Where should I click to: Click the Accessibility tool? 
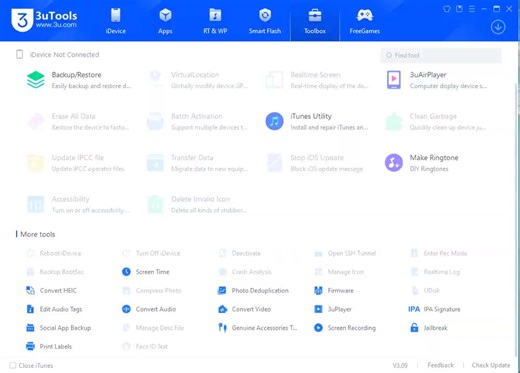[x=80, y=204]
